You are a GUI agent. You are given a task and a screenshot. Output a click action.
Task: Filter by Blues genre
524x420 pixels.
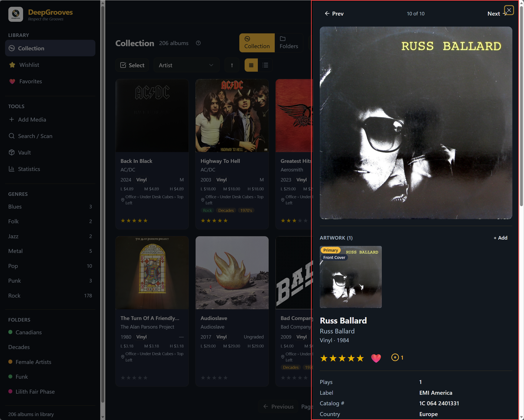50,206
